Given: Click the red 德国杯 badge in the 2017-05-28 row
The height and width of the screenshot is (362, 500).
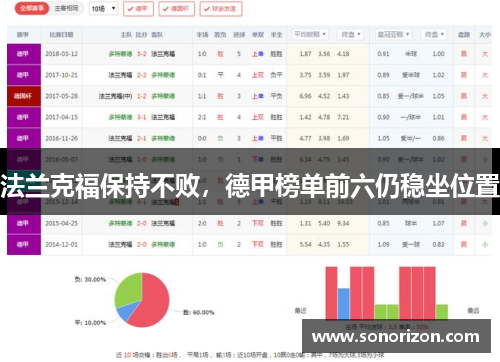Looking at the screenshot, I should [24, 96].
